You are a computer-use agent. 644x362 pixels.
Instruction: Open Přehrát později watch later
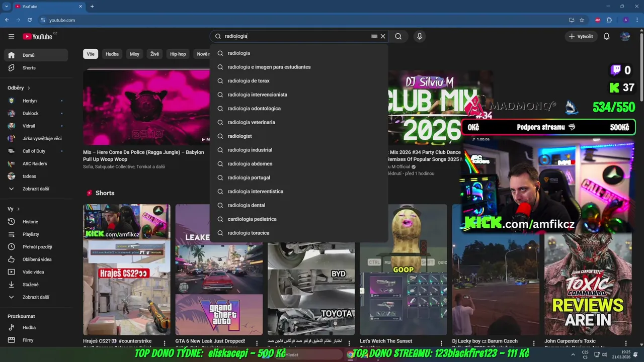click(x=35, y=247)
